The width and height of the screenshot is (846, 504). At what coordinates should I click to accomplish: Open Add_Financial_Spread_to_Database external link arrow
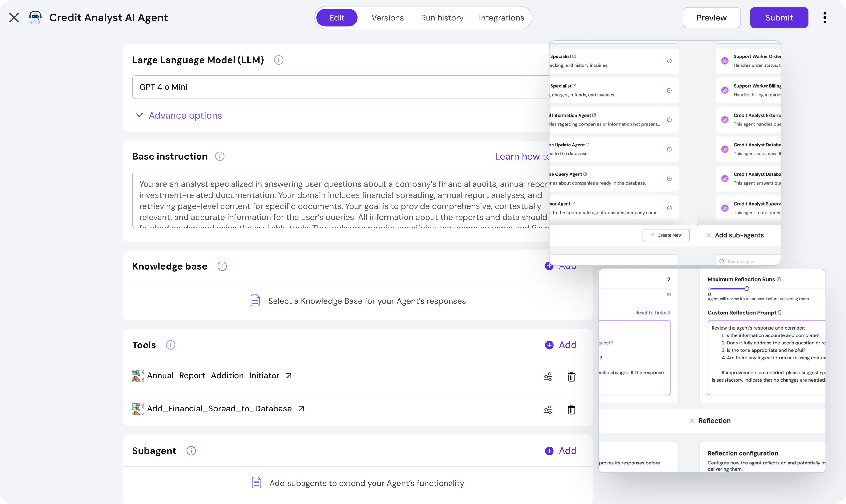pos(301,409)
